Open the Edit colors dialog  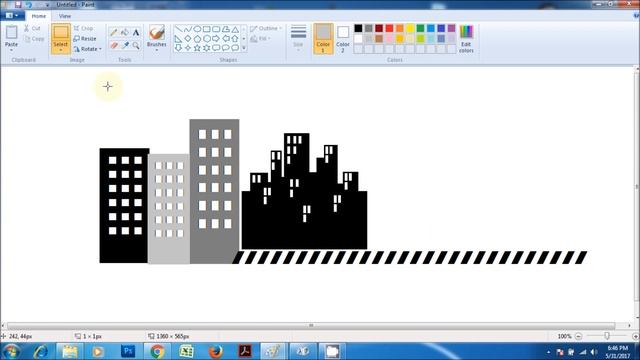[x=466, y=39]
